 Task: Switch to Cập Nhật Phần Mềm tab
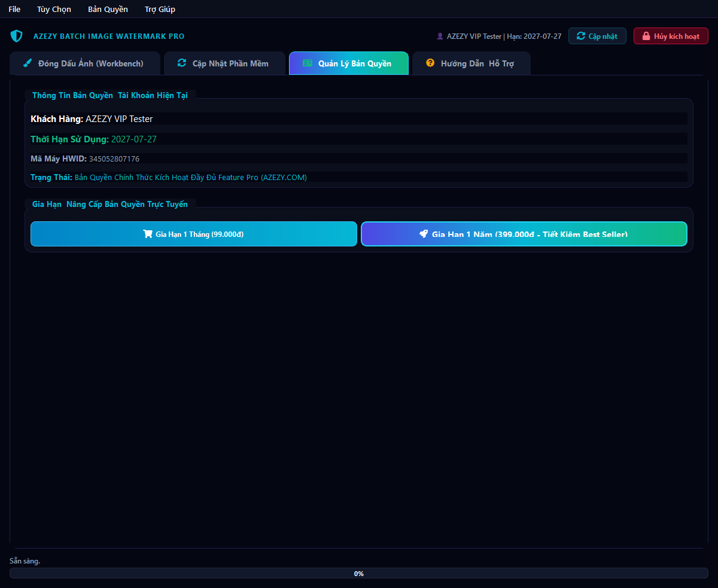point(224,63)
